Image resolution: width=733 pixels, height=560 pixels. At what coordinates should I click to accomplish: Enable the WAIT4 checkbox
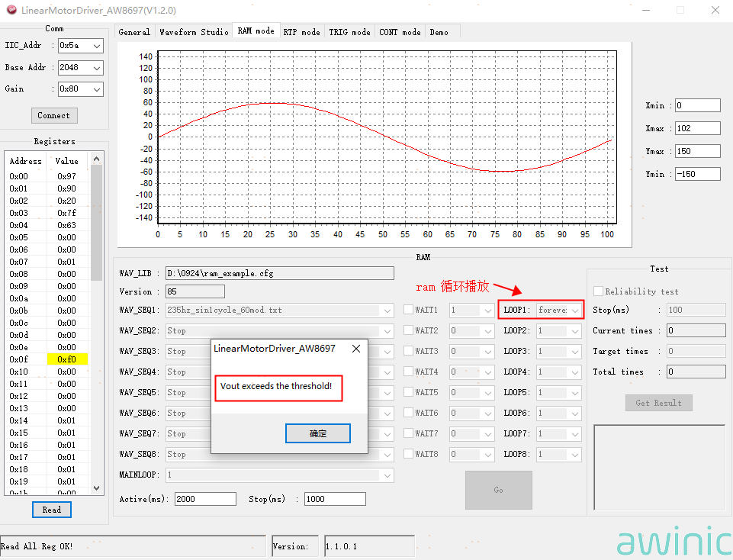coord(409,371)
